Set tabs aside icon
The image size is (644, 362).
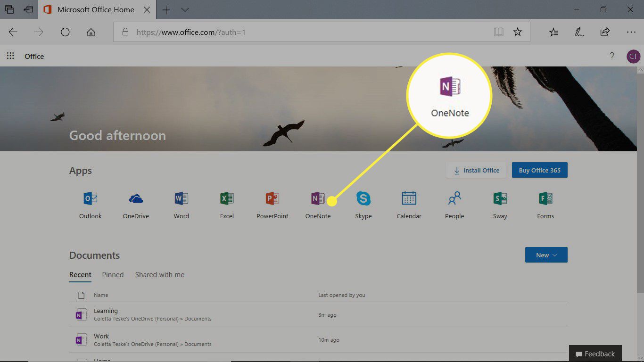(x=28, y=9)
